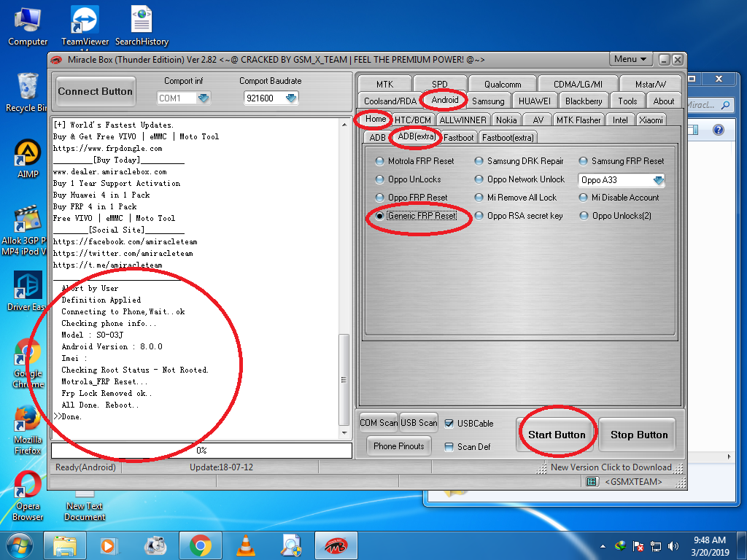Click the network tray icon
Image resolution: width=747 pixels, height=560 pixels.
tap(656, 546)
